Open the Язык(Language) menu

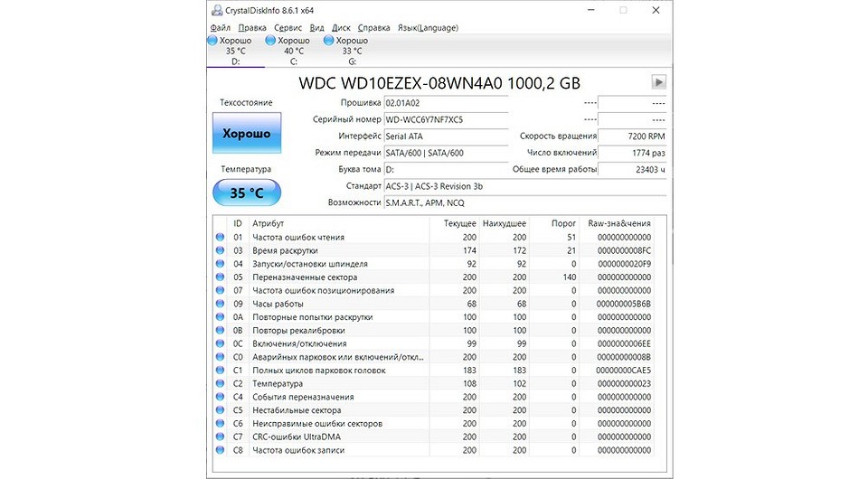pyautogui.click(x=428, y=28)
